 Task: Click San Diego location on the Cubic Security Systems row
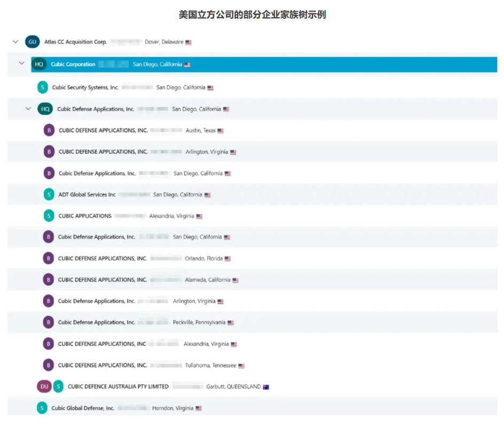click(x=180, y=88)
